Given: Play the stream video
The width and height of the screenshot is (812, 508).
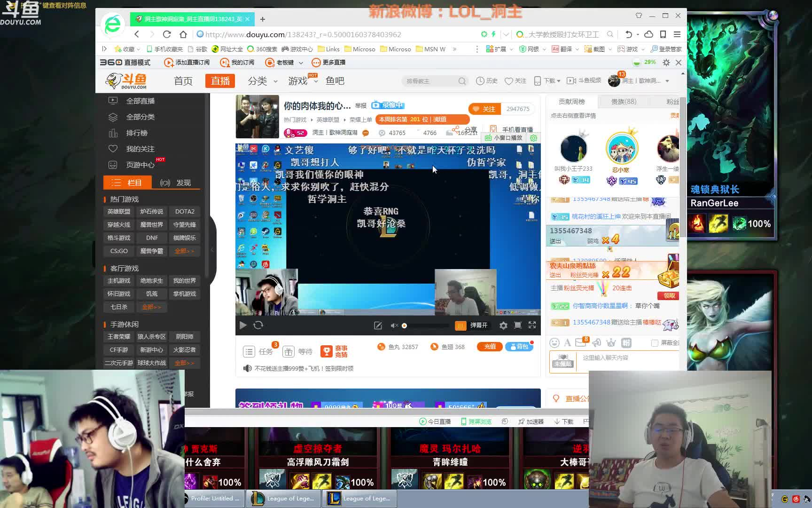Looking at the screenshot, I should pyautogui.click(x=243, y=325).
